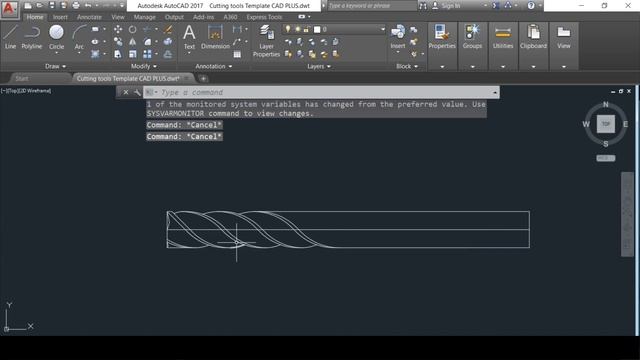Click Sign In account button
Viewport: 640px width, 360px height.
click(446, 6)
